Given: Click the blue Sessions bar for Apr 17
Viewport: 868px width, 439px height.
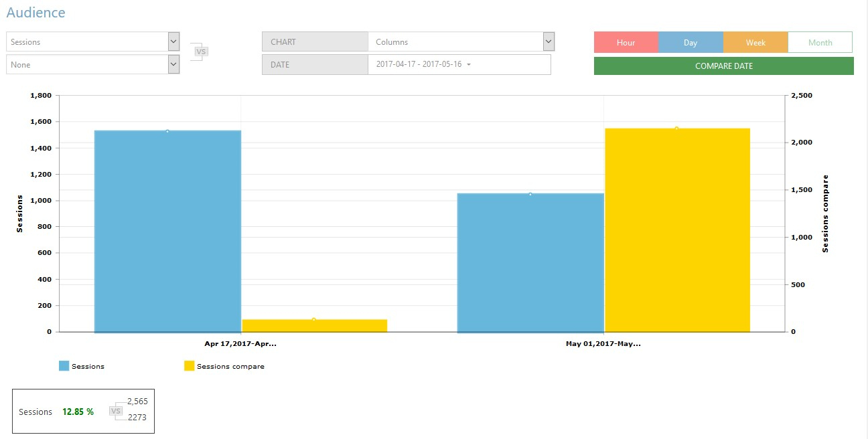Looking at the screenshot, I should pyautogui.click(x=167, y=231).
